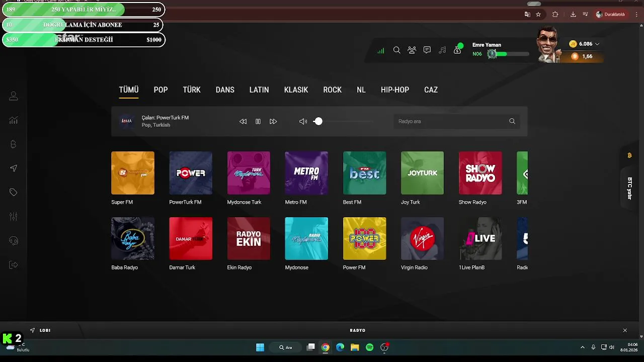Screen dimensions: 644x362
Task: Open the support headset icon in sidebar
Action: [14, 241]
